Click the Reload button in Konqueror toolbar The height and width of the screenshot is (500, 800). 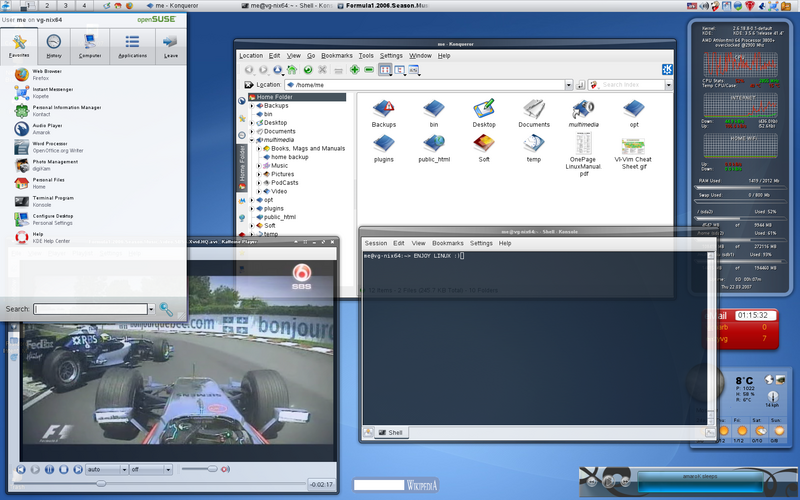coord(308,70)
